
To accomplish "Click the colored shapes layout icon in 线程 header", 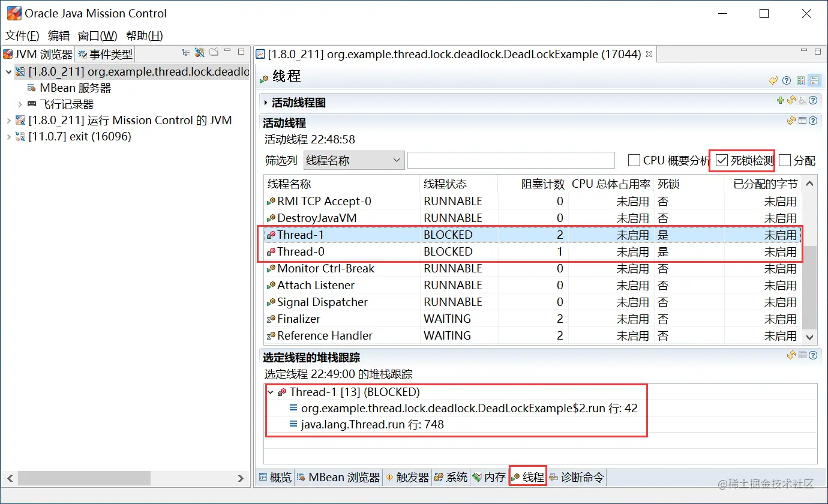I will click(x=800, y=80).
